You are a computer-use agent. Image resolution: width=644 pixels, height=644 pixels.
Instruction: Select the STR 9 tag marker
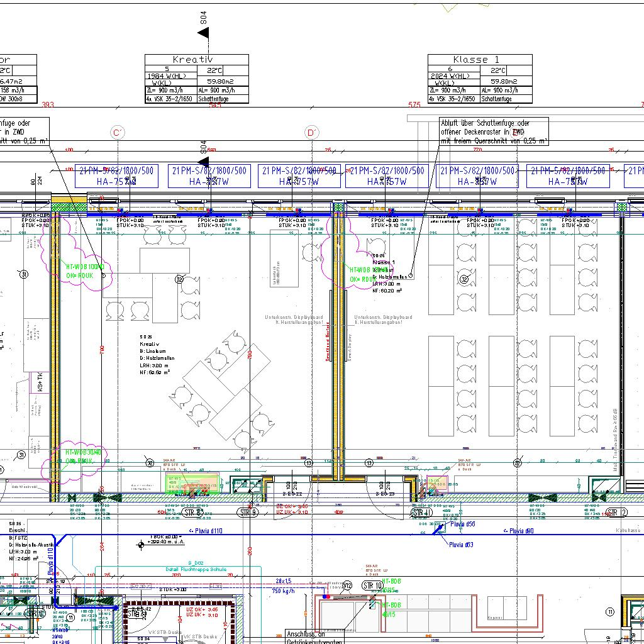[x=247, y=513]
